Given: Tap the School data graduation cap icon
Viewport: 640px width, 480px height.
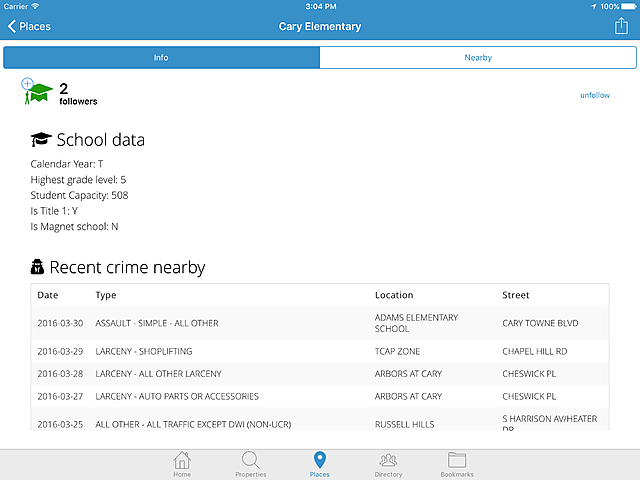Looking at the screenshot, I should pyautogui.click(x=41, y=140).
